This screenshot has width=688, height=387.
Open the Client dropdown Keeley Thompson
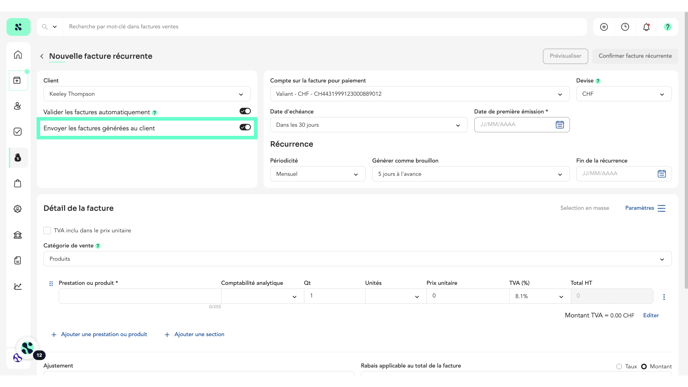coord(147,94)
